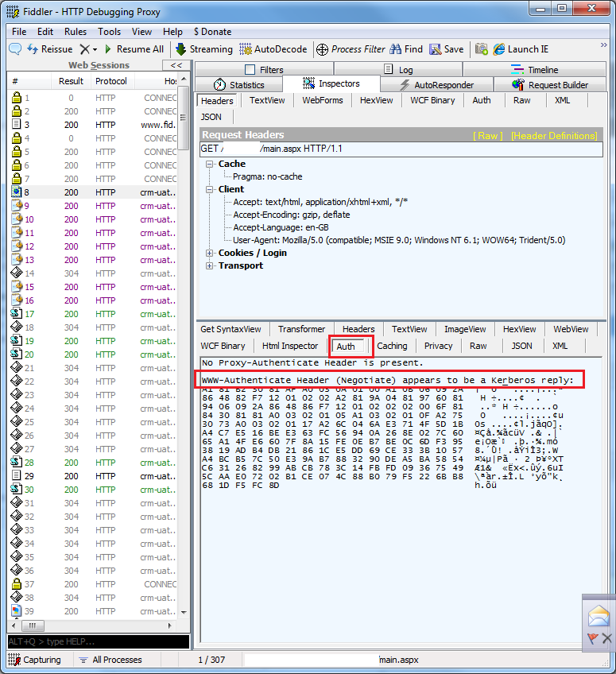Collapse the Web Sessions panel with << button

176,65
